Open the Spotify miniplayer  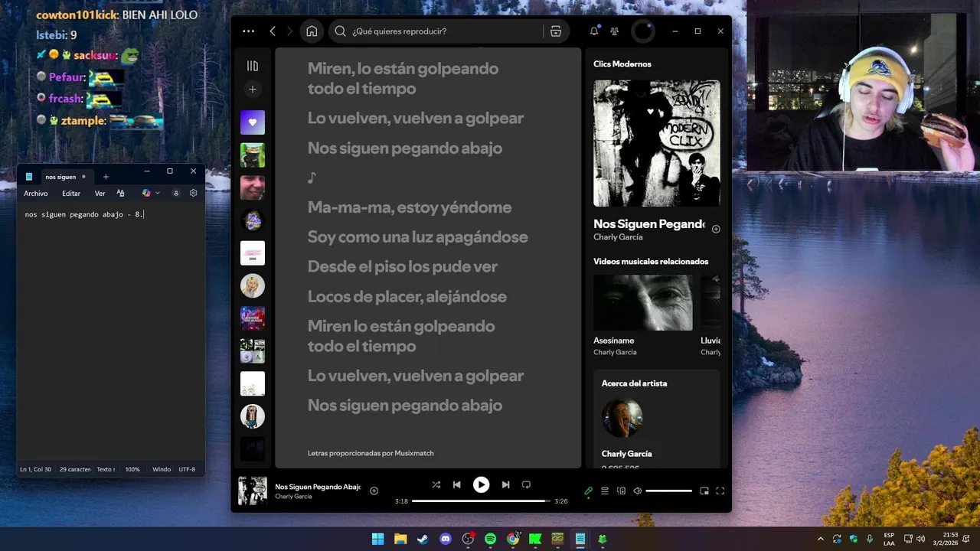pyautogui.click(x=704, y=491)
